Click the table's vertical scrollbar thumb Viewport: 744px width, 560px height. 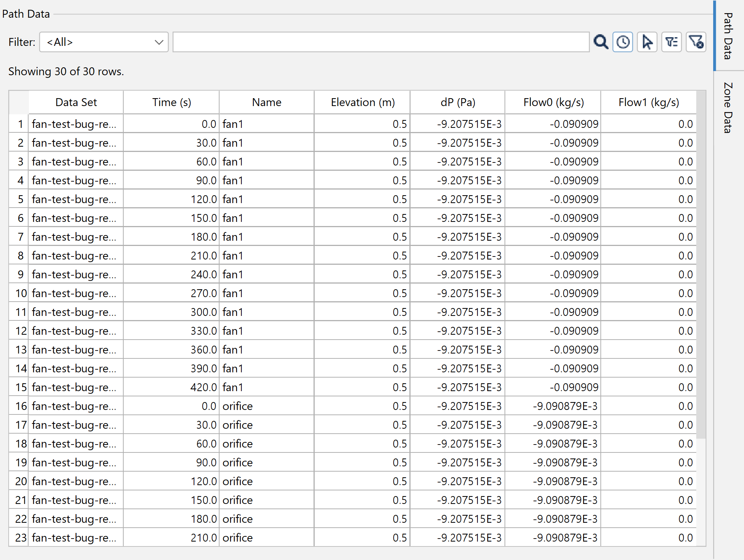pos(701,264)
